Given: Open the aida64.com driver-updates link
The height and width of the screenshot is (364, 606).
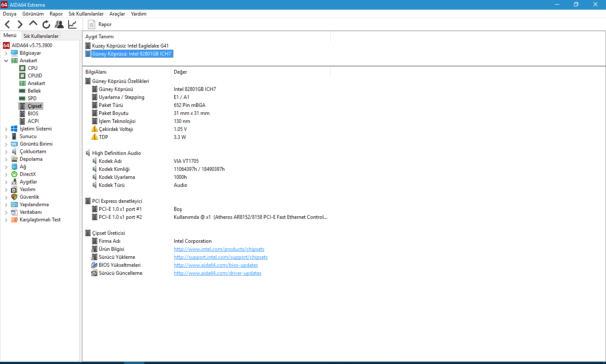Looking at the screenshot, I should tap(218, 273).
